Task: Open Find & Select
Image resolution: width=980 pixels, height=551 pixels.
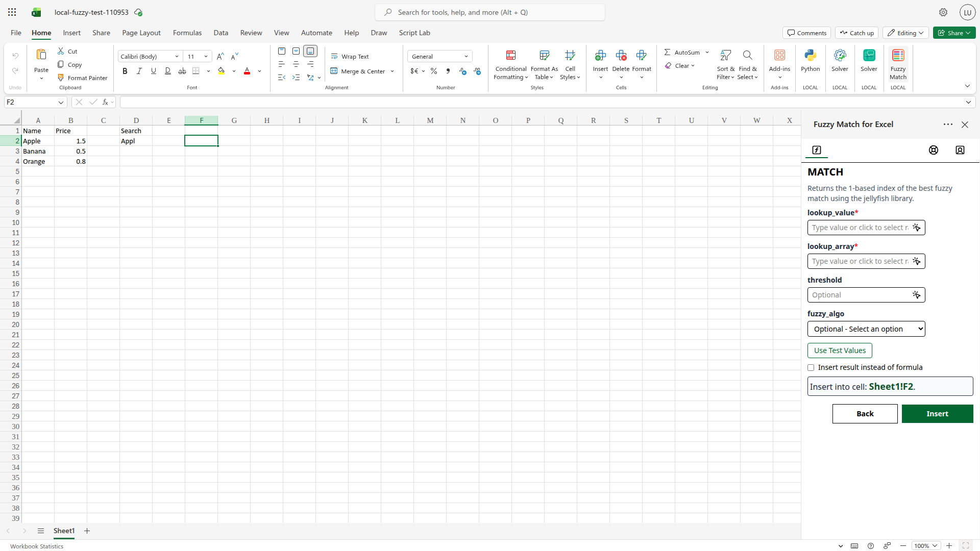Action: coord(747,64)
